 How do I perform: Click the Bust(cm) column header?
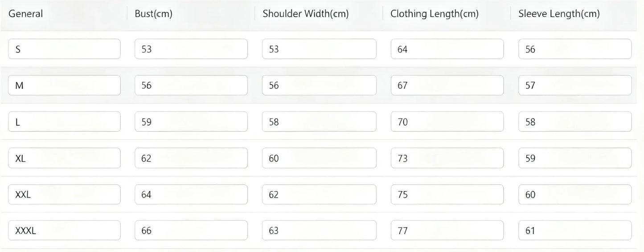[153, 14]
